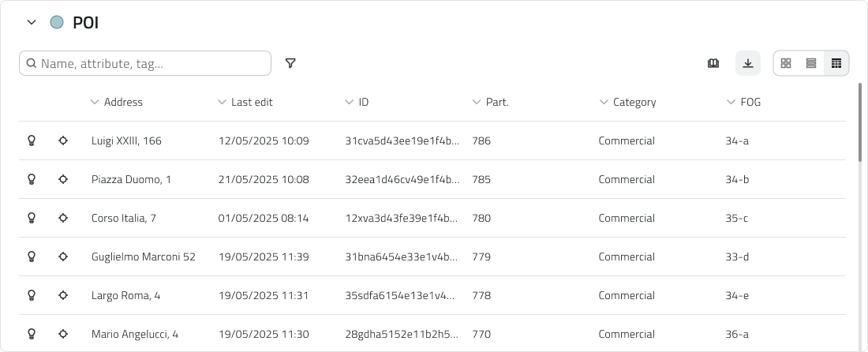Click the download button

click(748, 63)
